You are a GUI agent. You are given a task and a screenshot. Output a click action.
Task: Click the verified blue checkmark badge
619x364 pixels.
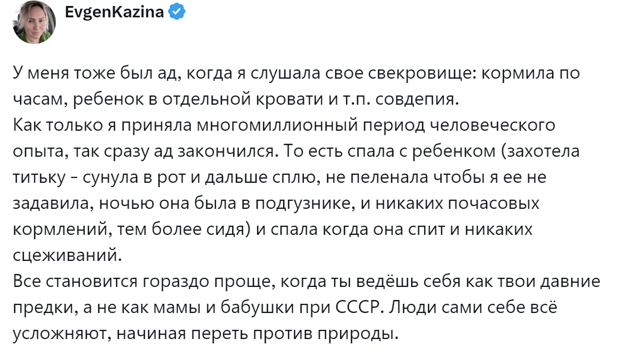[x=177, y=12]
